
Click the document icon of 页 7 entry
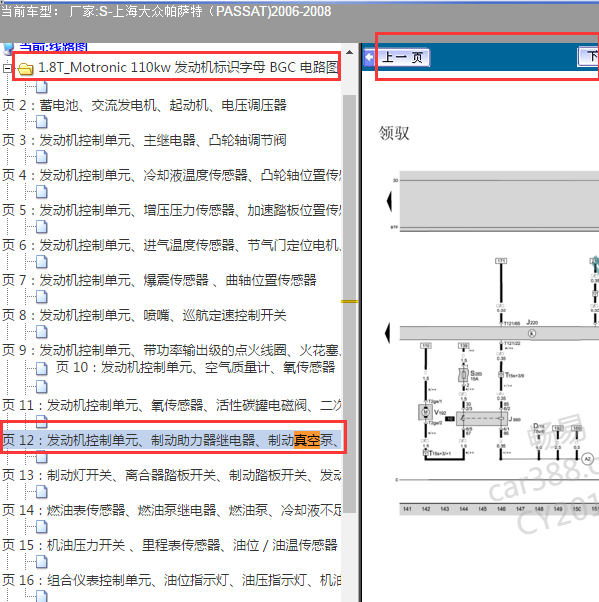41,262
